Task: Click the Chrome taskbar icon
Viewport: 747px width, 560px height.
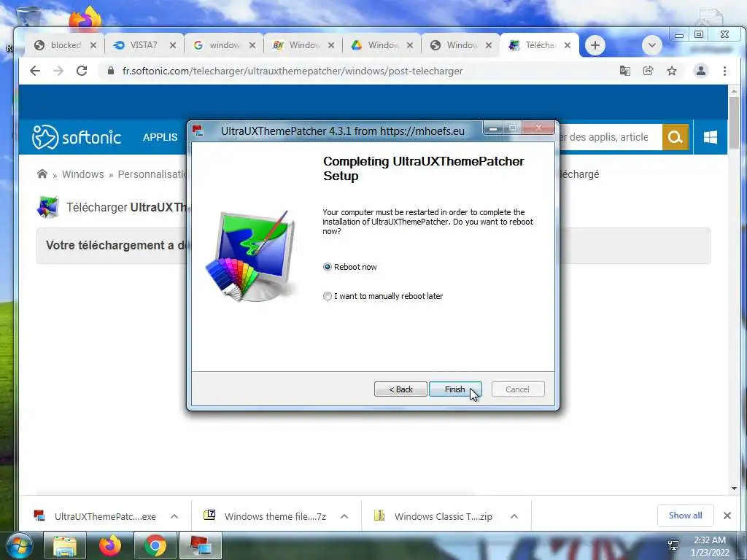Action: point(155,546)
